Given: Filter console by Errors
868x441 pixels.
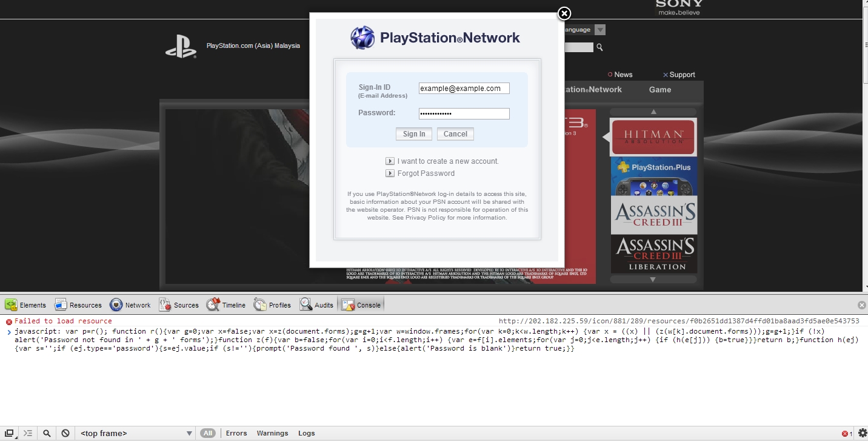Looking at the screenshot, I should click(x=236, y=433).
